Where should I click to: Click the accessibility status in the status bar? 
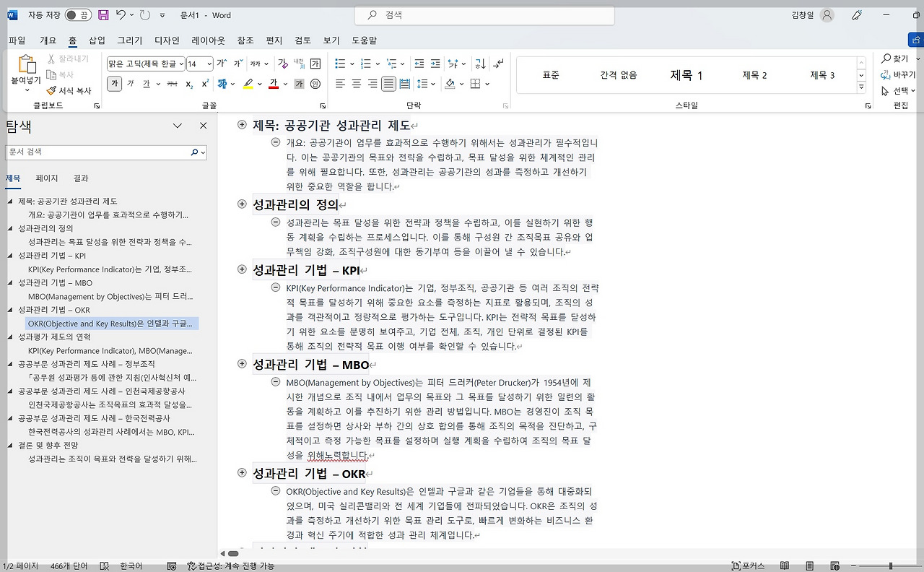click(x=231, y=566)
